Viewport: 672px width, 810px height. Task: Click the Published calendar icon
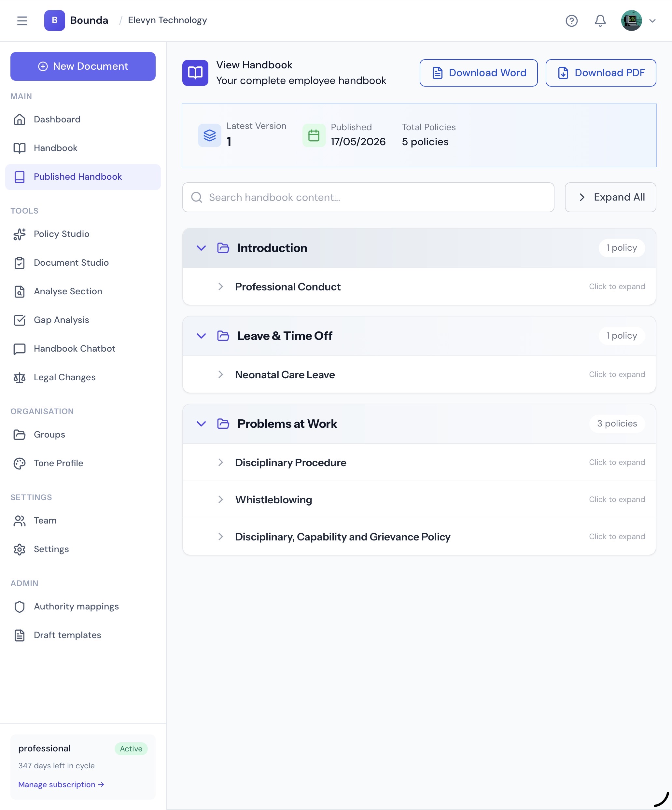pos(314,135)
